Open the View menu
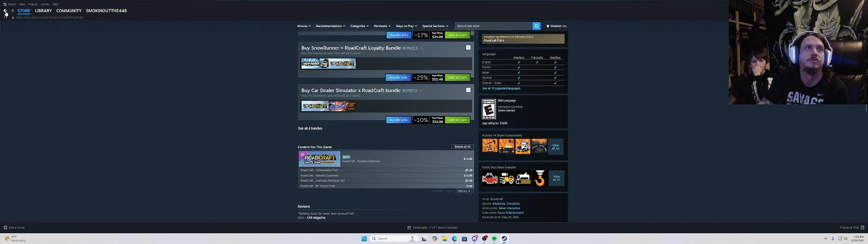The height and width of the screenshot is (244, 868). click(x=22, y=4)
